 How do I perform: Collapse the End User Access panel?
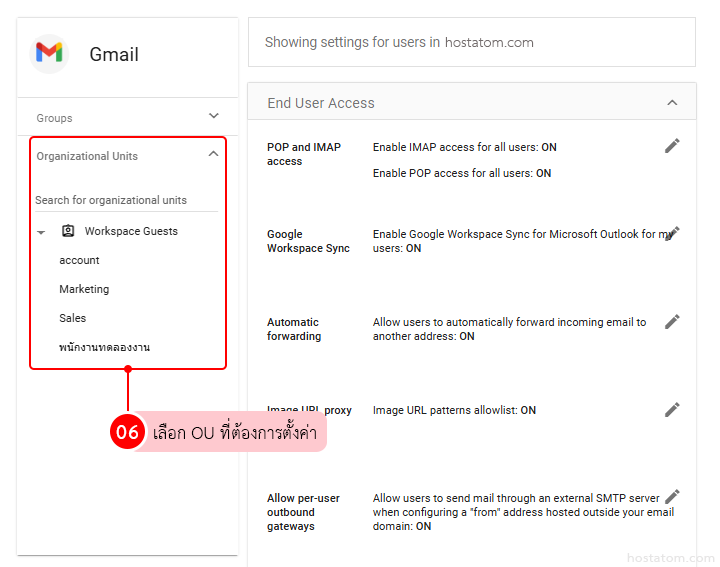click(x=672, y=102)
